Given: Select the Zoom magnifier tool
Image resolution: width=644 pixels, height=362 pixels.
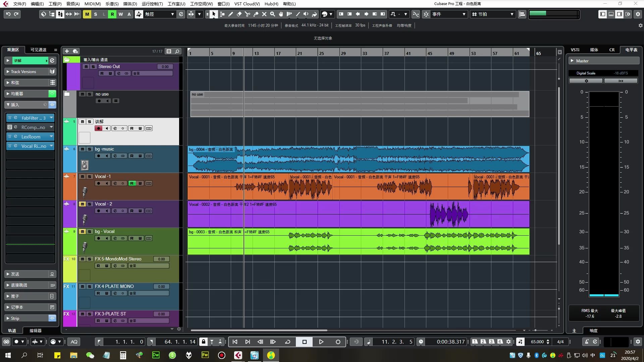Looking at the screenshot, I should coord(273,14).
